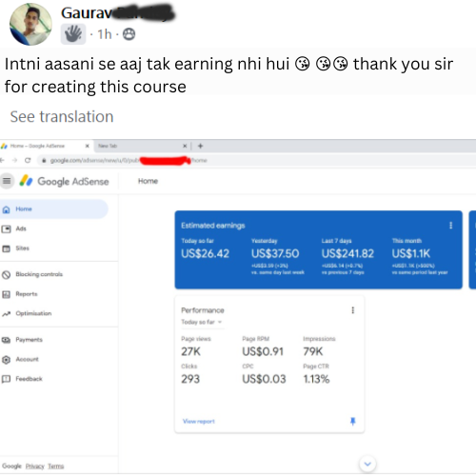Click the Estimated earnings card title
This screenshot has width=476, height=476.
click(213, 226)
